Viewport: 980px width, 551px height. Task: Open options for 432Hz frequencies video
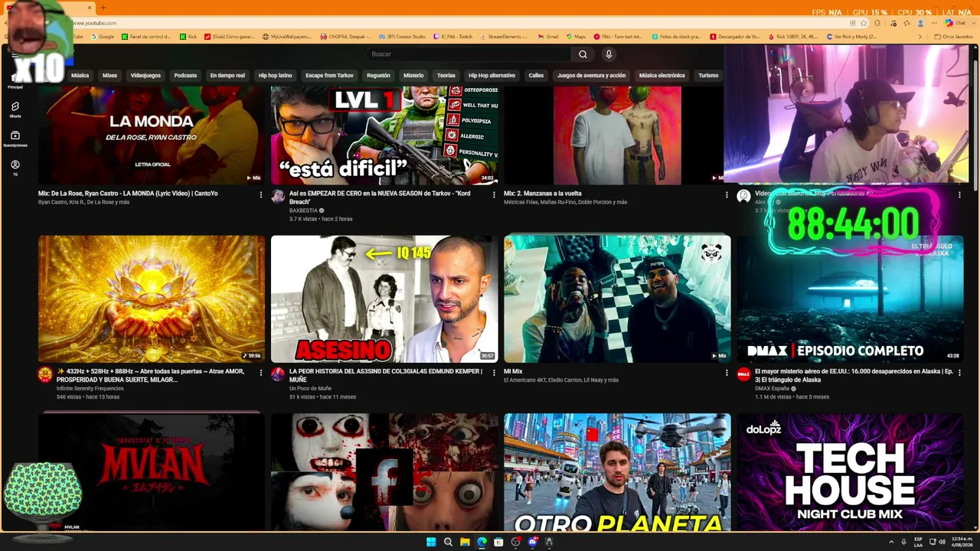pos(261,373)
